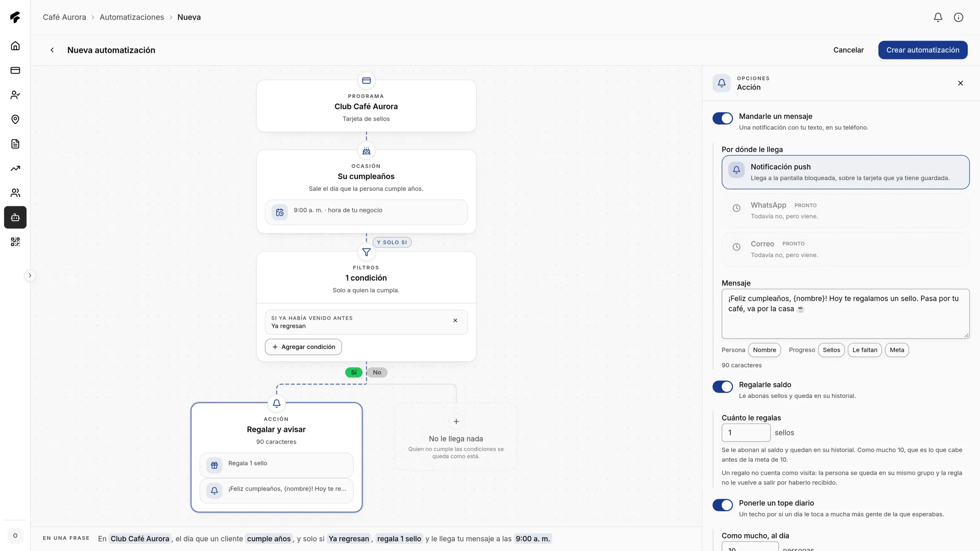This screenshot has height=551, width=980.
Task: Select the automations robot icon in sidebar
Action: tap(15, 217)
